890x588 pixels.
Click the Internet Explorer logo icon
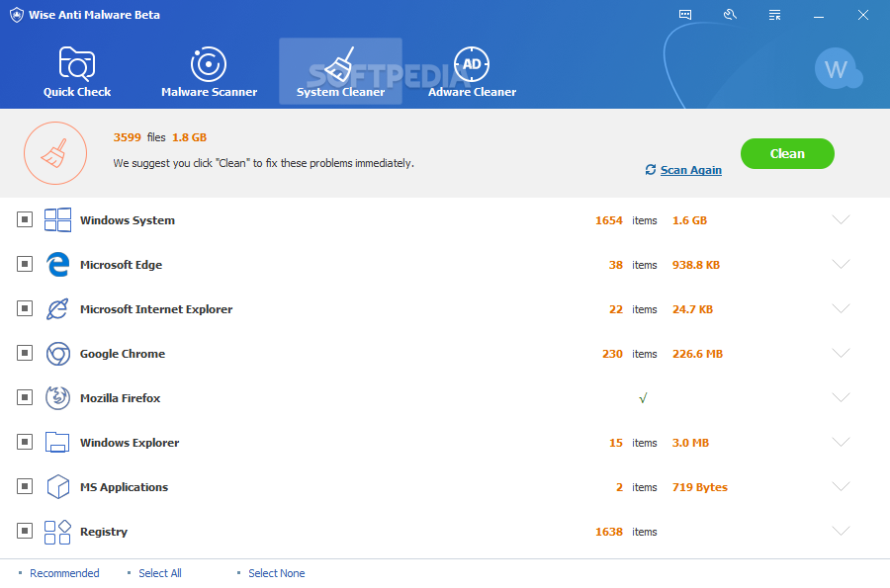click(x=58, y=309)
